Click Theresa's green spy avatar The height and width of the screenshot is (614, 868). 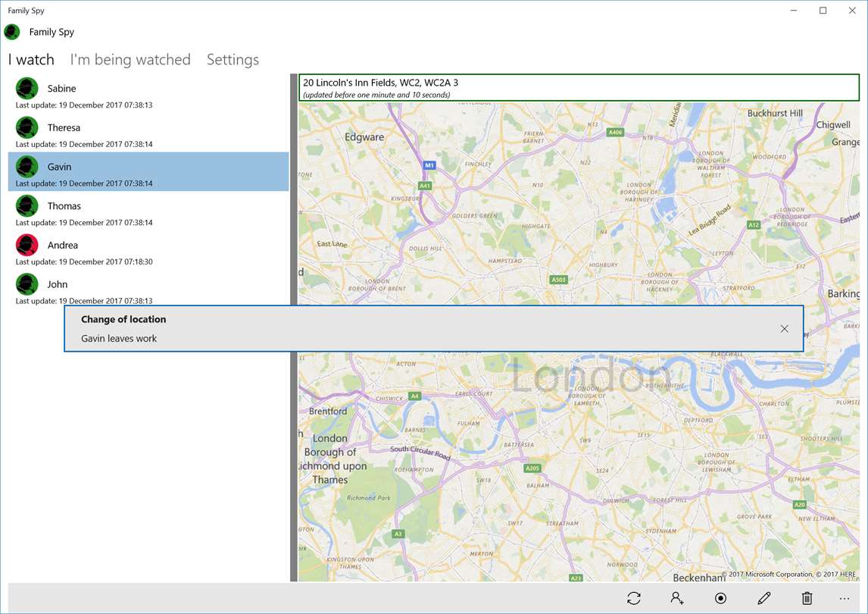[x=27, y=127]
